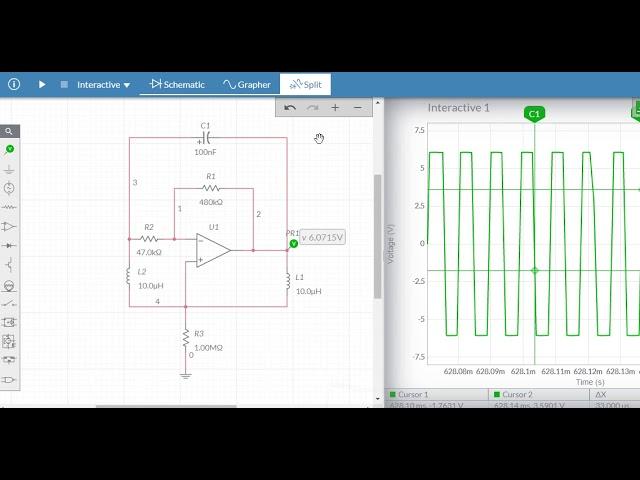Open the diodes palette group

click(x=9, y=246)
